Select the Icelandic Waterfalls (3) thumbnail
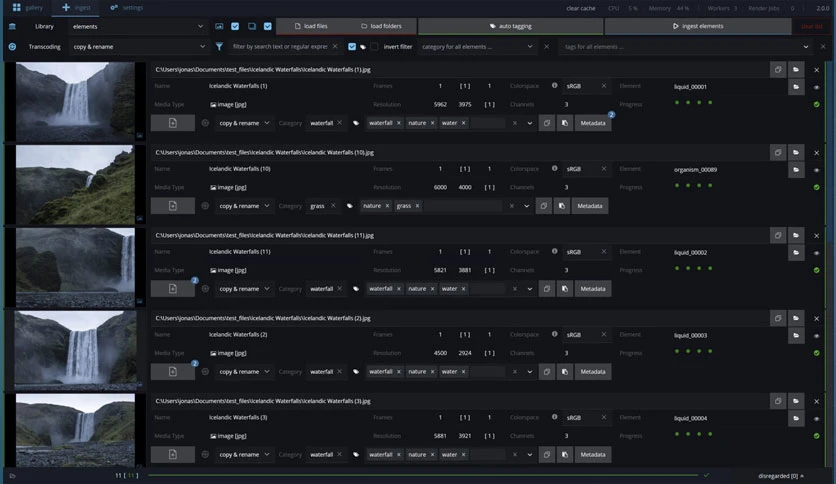This screenshot has width=836, height=484. pyautogui.click(x=75, y=431)
